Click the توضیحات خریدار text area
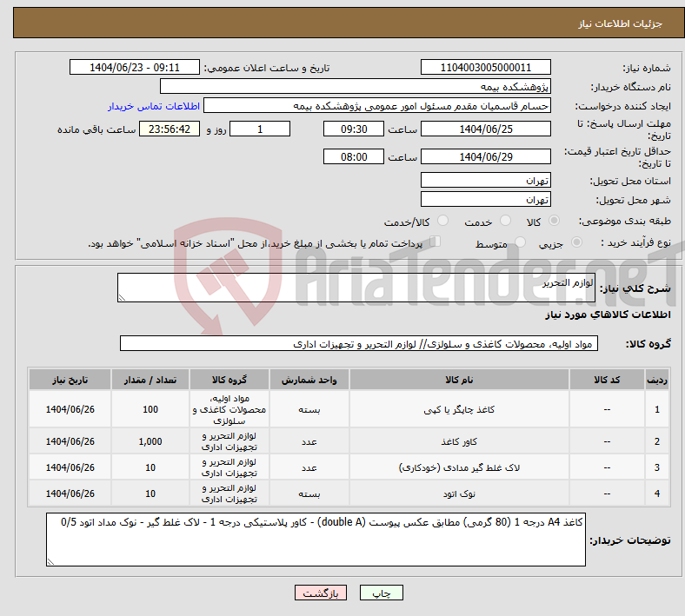Screen dimensions: 685x616 coord(316,540)
